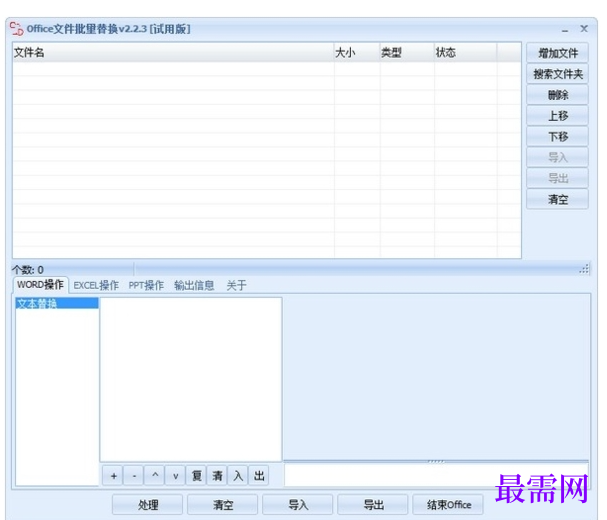Screen dimensions: 607x520
Task: Clear the file list with 清空 on right
Action: [557, 199]
